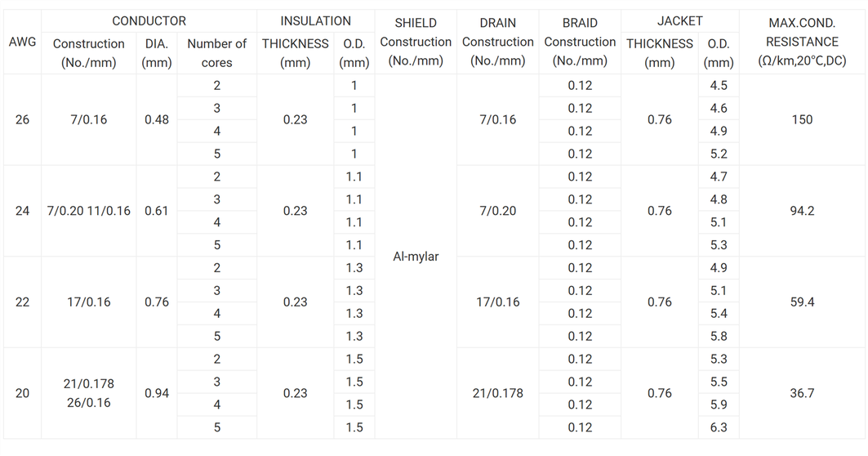Viewport: 868px width, 456px height.
Task: Click the AWG 22 row cell
Action: click(22, 302)
